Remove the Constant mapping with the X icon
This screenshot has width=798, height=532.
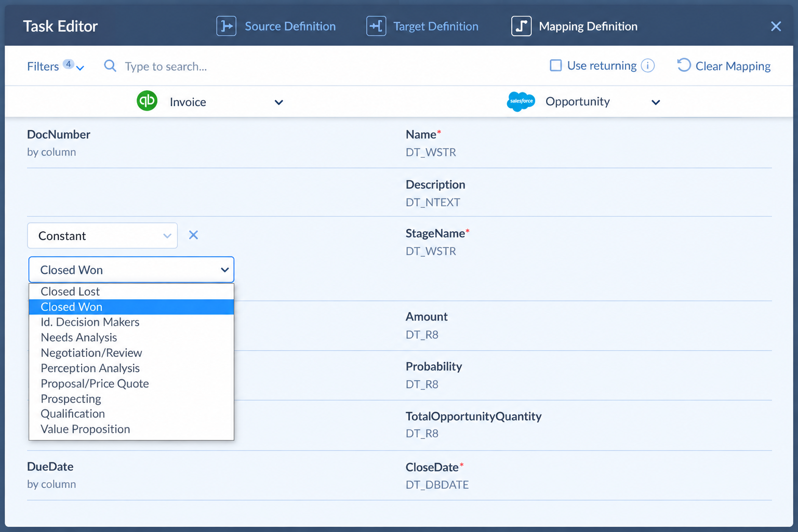(x=193, y=235)
